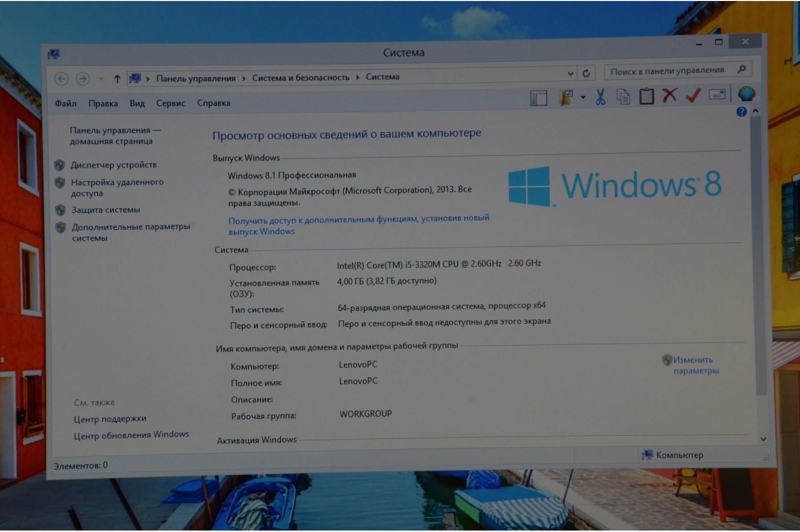Click the orange checkmark Properties icon

click(693, 95)
